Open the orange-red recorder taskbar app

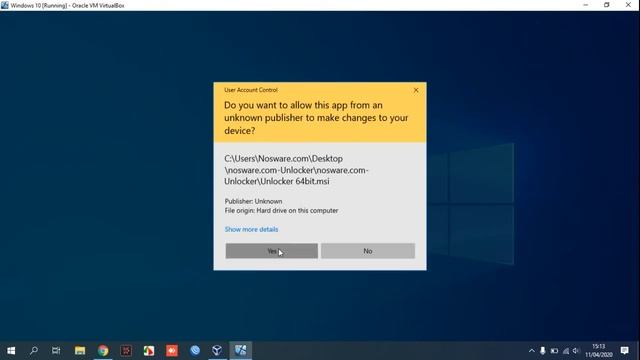coord(172,351)
